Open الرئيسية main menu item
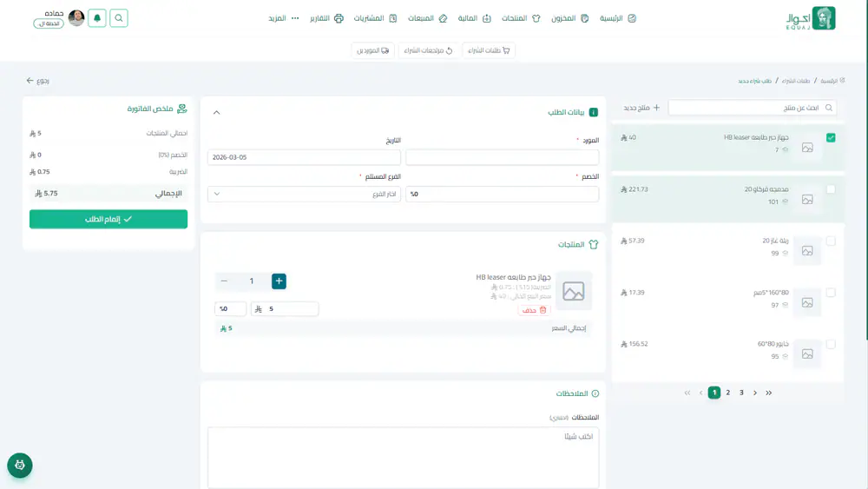 pos(618,18)
